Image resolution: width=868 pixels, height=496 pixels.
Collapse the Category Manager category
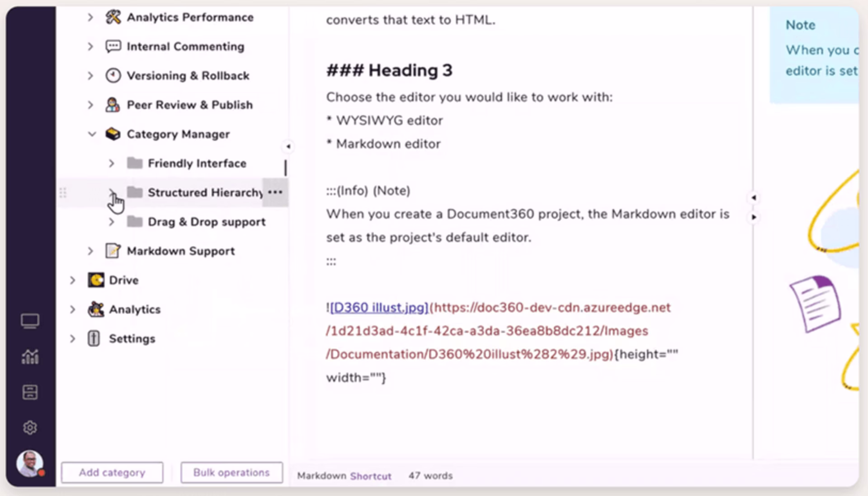click(92, 134)
